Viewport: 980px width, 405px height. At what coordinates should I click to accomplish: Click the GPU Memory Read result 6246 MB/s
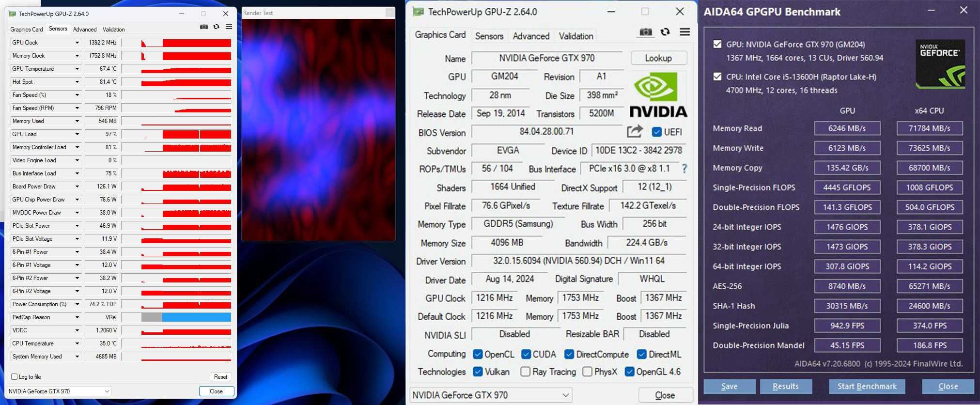847,128
